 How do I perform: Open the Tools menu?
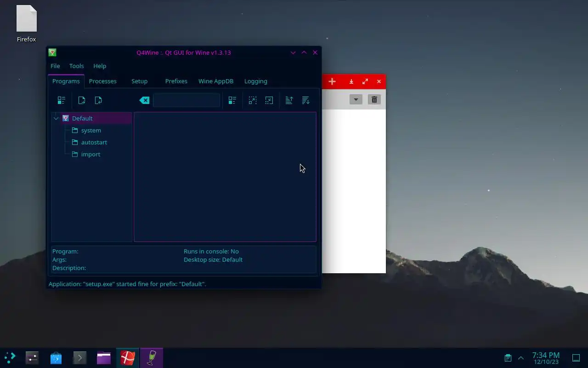coord(76,66)
